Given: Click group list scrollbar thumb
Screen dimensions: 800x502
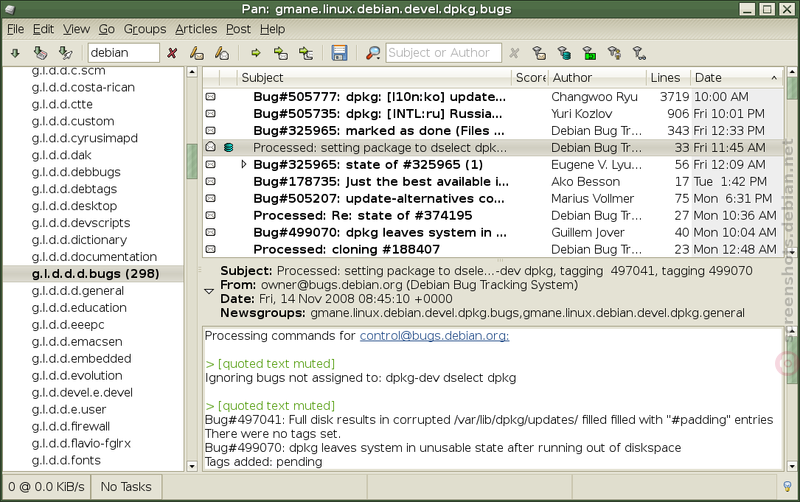Looking at the screenshot, I should [x=192, y=161].
